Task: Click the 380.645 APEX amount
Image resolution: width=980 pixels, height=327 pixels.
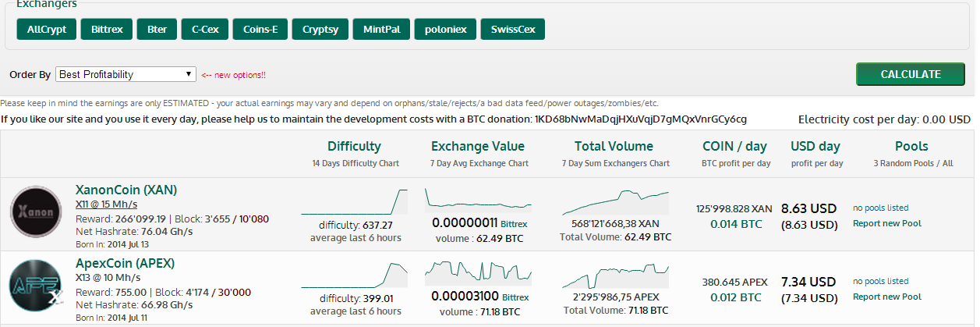Action: click(734, 282)
